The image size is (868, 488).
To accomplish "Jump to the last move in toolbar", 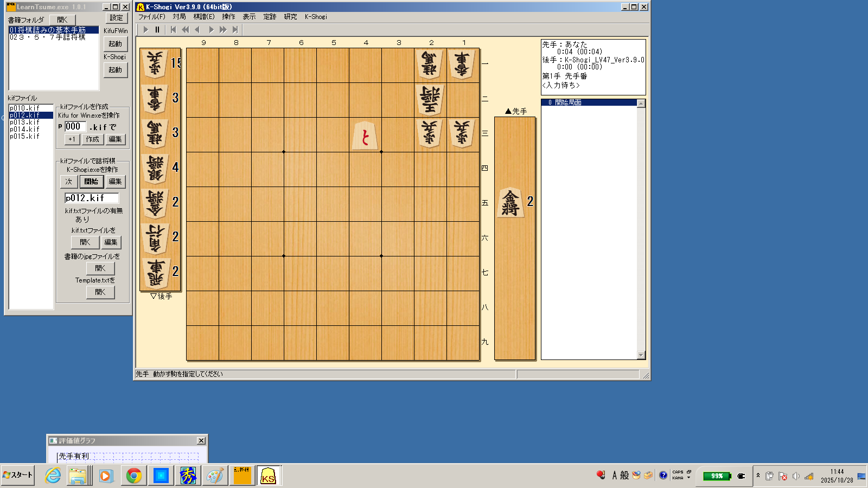I will [x=235, y=30].
